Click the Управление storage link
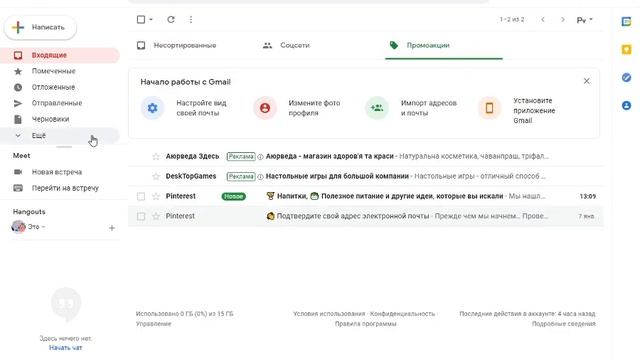This screenshot has height=360, width=640. (x=153, y=324)
